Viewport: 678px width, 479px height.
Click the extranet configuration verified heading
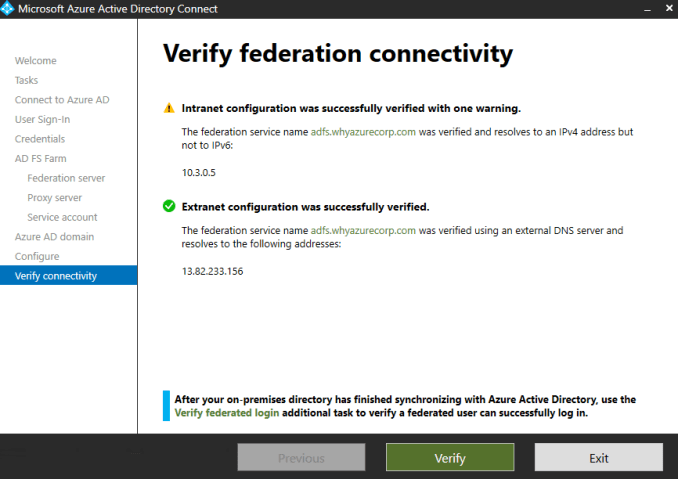point(305,207)
